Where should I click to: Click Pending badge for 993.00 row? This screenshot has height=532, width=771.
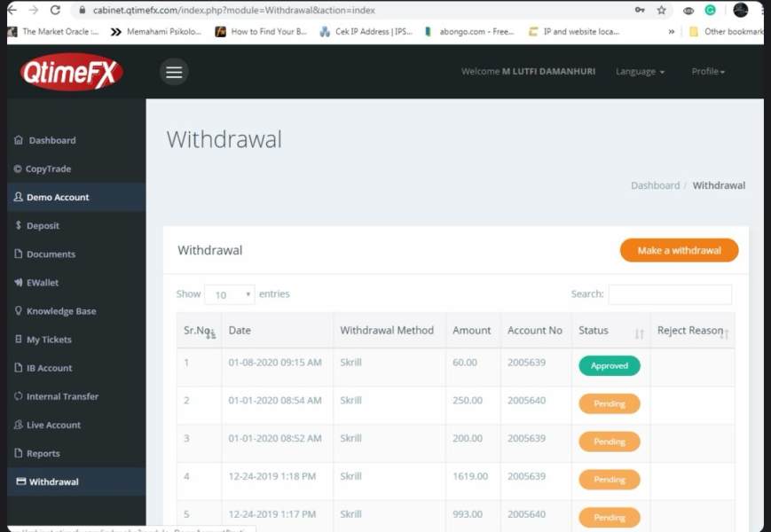click(610, 517)
